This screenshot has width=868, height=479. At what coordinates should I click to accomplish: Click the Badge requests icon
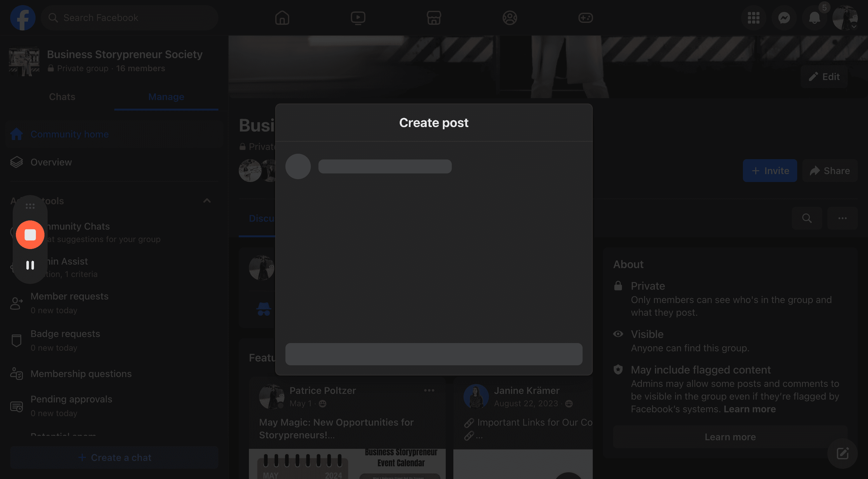click(17, 341)
